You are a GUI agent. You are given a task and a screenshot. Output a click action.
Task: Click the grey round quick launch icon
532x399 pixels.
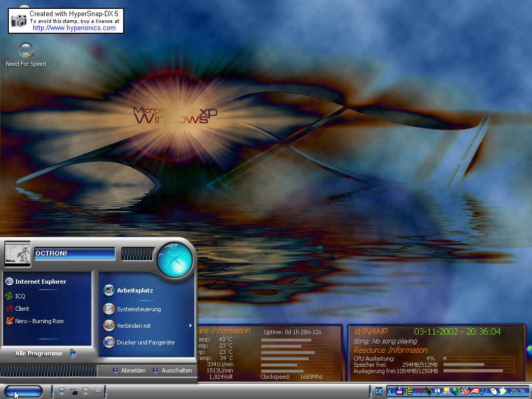coord(86,391)
